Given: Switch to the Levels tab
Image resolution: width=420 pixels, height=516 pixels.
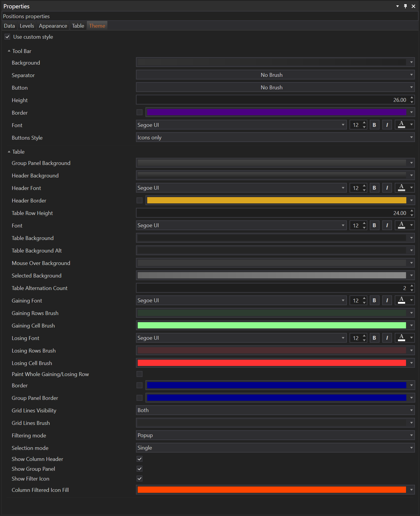Looking at the screenshot, I should click(27, 26).
